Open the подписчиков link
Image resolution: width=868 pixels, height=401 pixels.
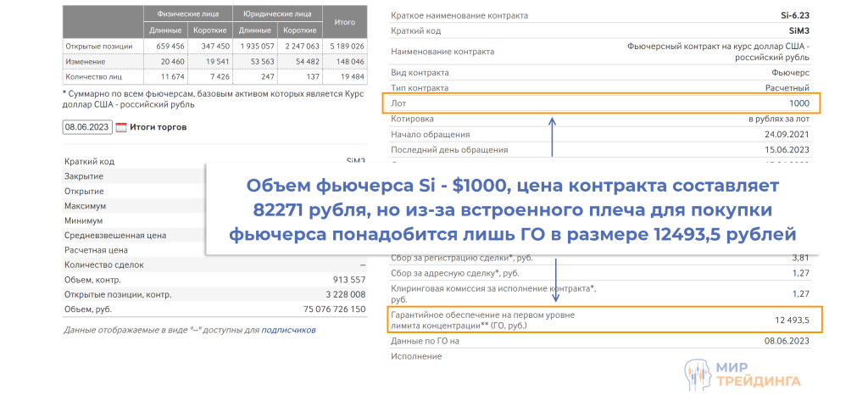pos(288,330)
